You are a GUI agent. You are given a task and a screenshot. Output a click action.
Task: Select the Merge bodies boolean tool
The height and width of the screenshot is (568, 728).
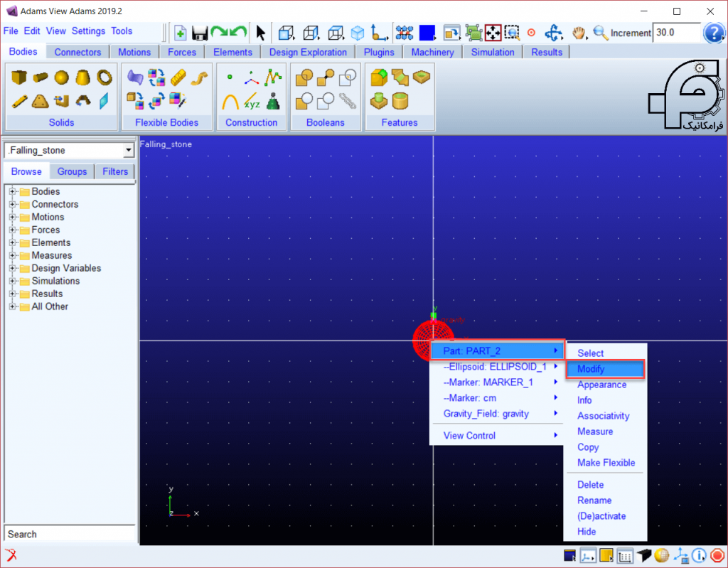326,77
